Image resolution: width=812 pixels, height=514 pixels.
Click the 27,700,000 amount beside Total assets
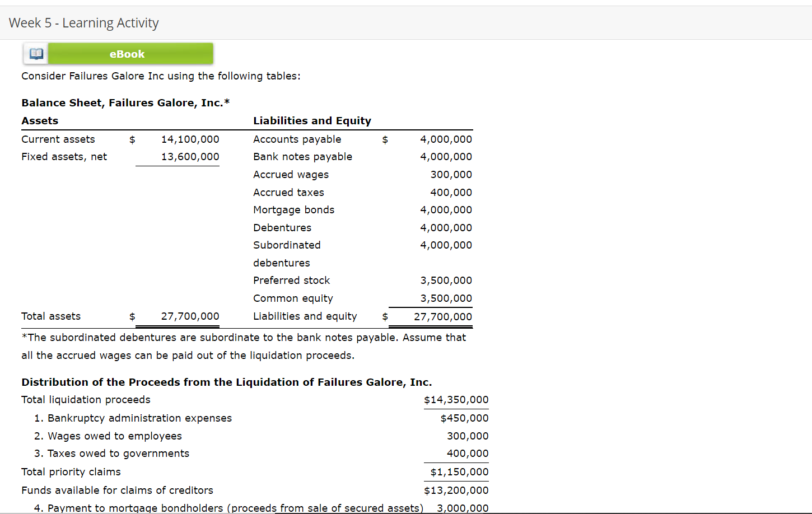[190, 316]
